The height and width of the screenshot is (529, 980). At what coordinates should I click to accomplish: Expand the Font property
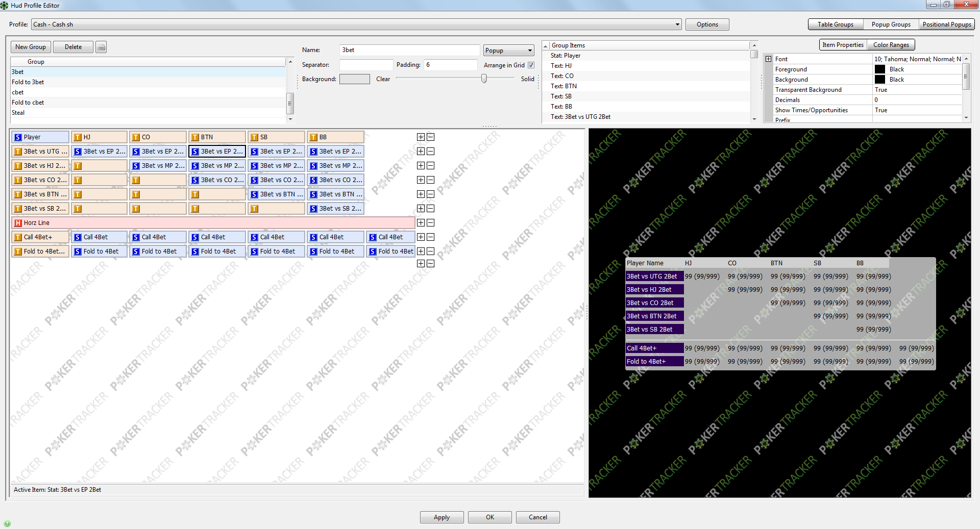click(768, 59)
